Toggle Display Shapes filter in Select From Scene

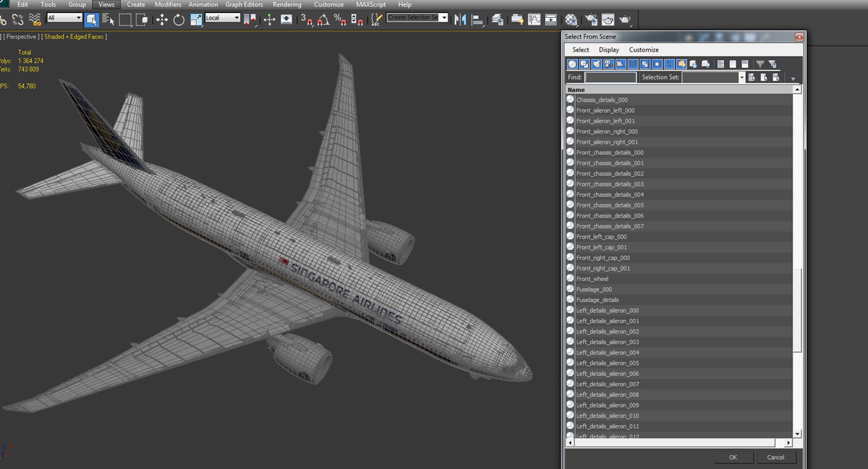tap(585, 64)
